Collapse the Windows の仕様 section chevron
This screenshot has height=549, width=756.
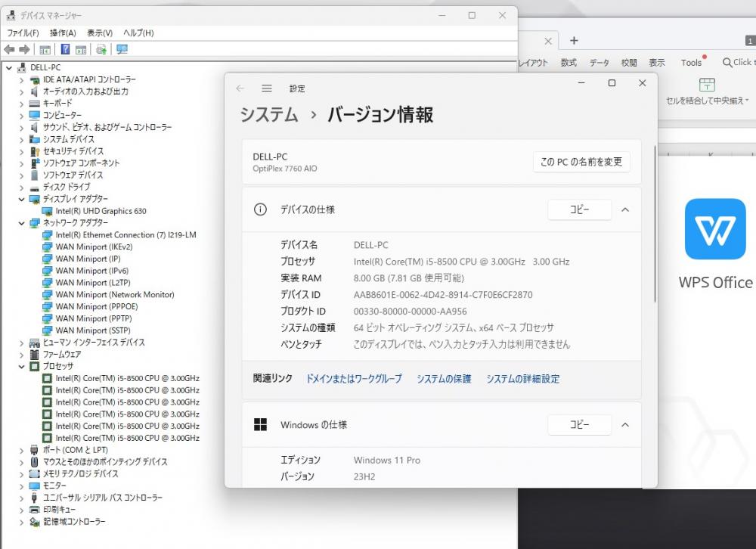click(625, 425)
